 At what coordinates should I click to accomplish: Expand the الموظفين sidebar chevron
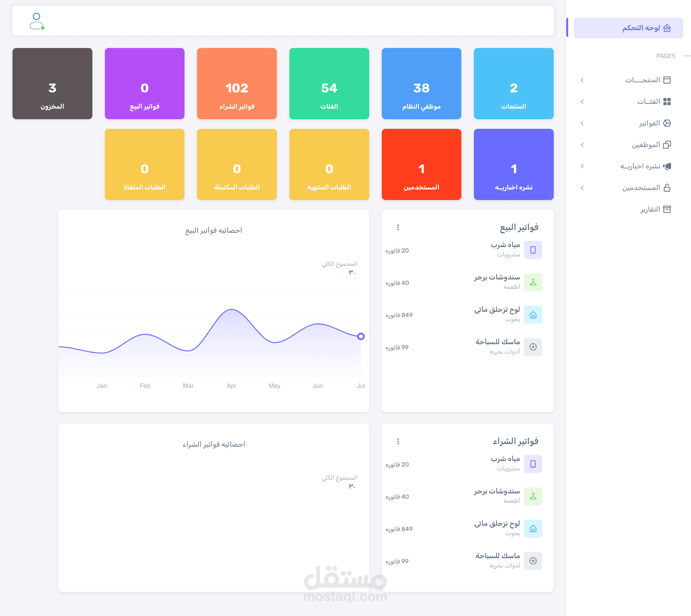(582, 145)
